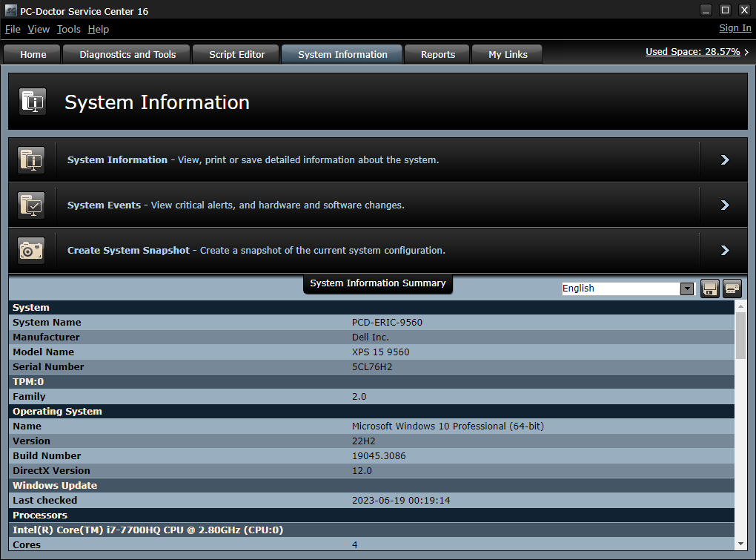Click the PC-Doctor app icon in title bar

click(x=10, y=10)
